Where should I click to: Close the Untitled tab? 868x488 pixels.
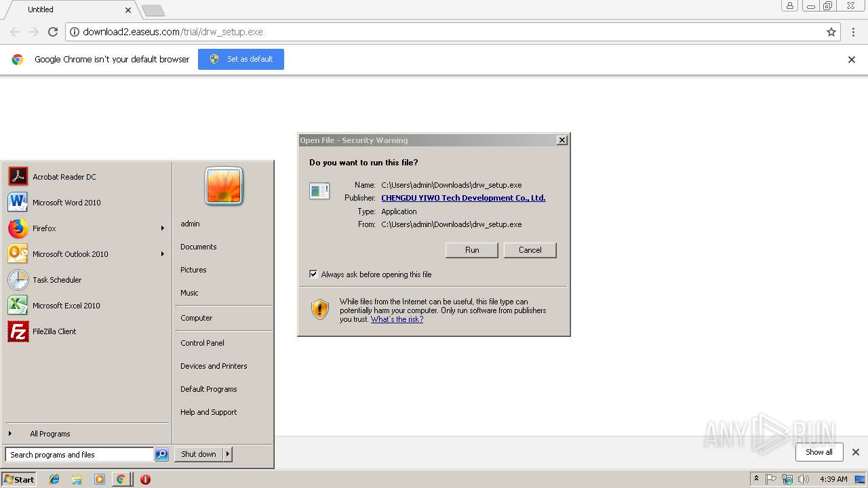[128, 10]
